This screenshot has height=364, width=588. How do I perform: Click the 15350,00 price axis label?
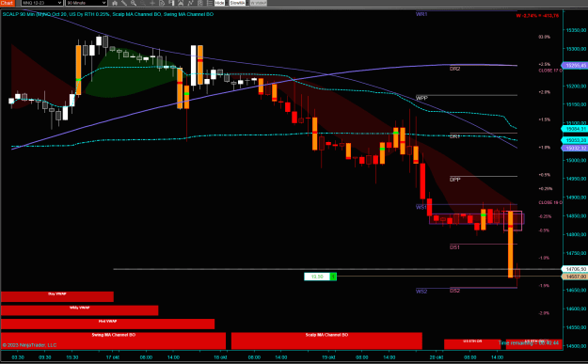pos(576,30)
